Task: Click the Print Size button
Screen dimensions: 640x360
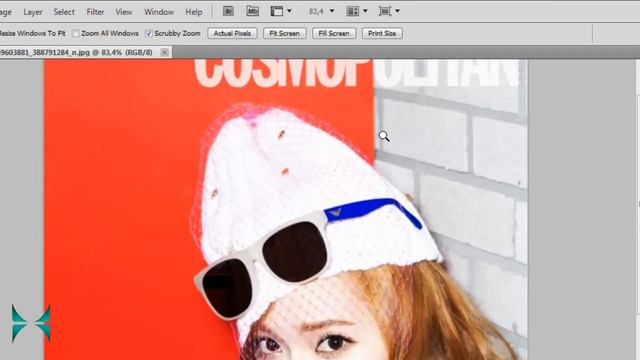Action: [x=382, y=33]
